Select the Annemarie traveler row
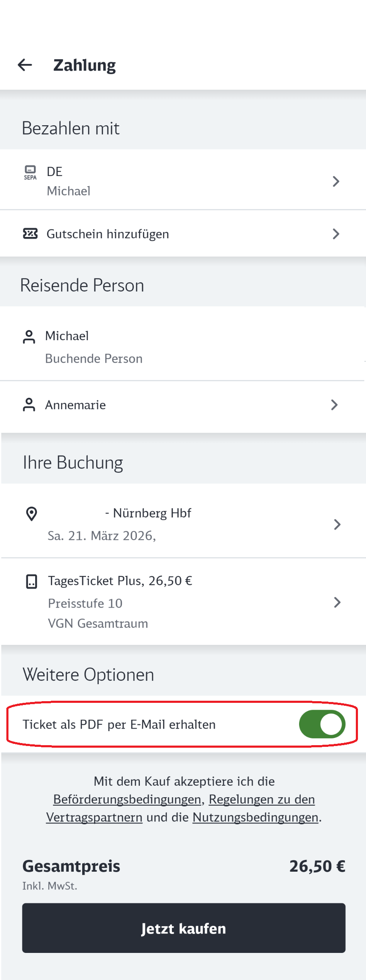 click(x=75, y=405)
